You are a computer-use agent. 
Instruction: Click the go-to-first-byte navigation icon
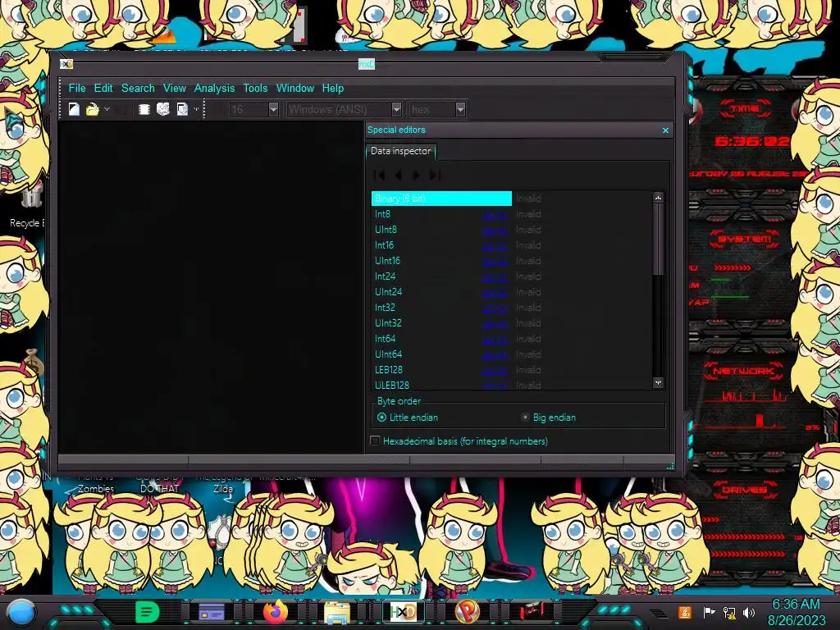tap(379, 176)
